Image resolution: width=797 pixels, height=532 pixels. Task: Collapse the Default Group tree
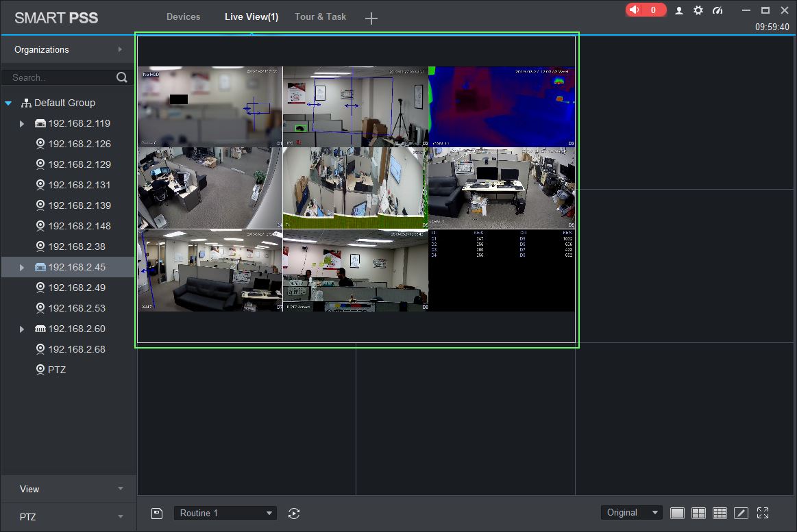[9, 103]
